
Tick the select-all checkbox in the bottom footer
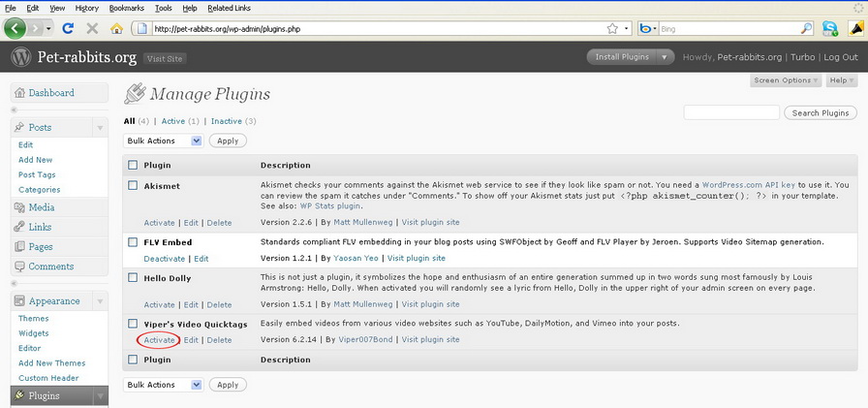[x=133, y=360]
